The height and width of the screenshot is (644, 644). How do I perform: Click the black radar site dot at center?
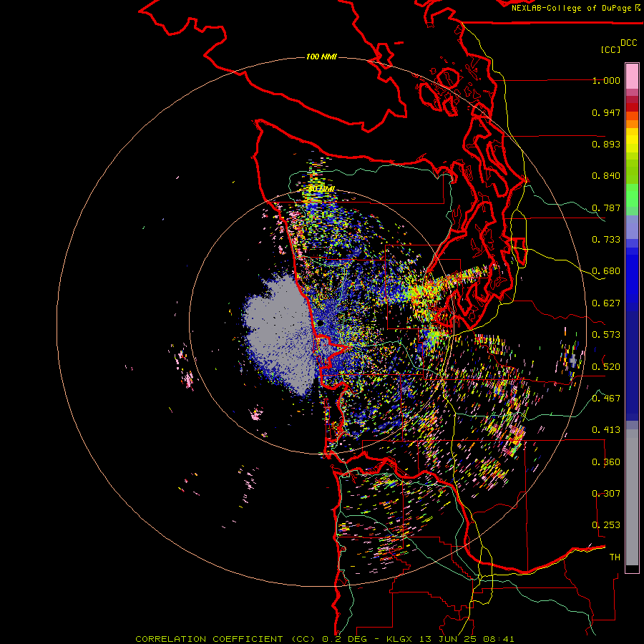pyautogui.click(x=321, y=323)
